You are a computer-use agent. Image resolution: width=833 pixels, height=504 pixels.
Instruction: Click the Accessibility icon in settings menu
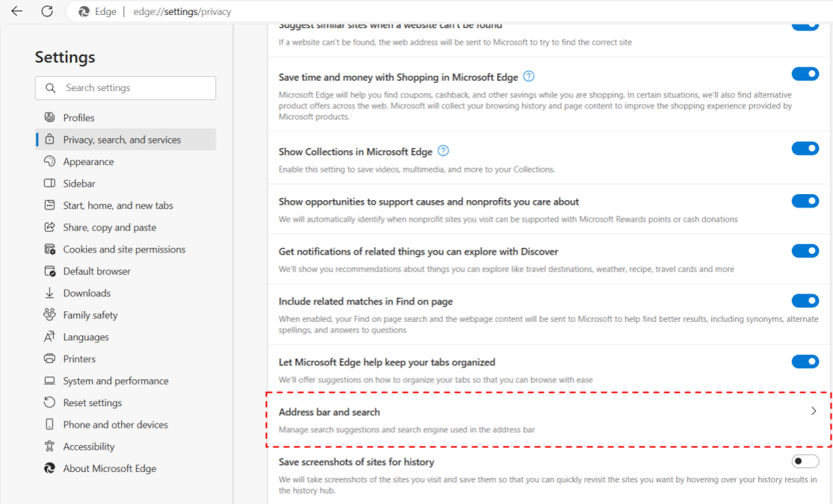click(x=49, y=446)
